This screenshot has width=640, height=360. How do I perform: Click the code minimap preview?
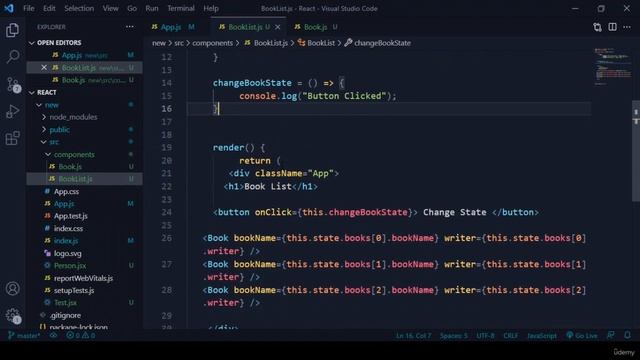point(612,67)
